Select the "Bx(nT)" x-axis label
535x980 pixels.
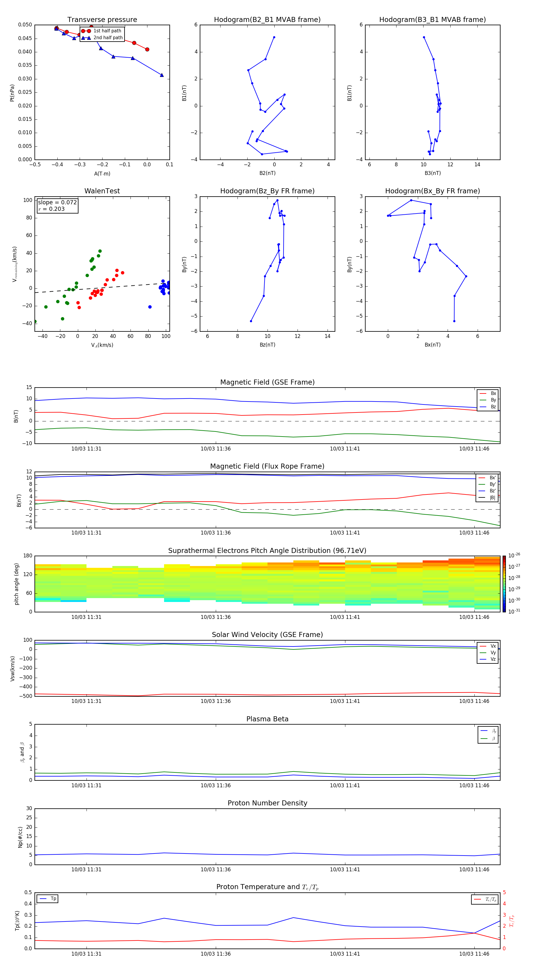tap(432, 345)
